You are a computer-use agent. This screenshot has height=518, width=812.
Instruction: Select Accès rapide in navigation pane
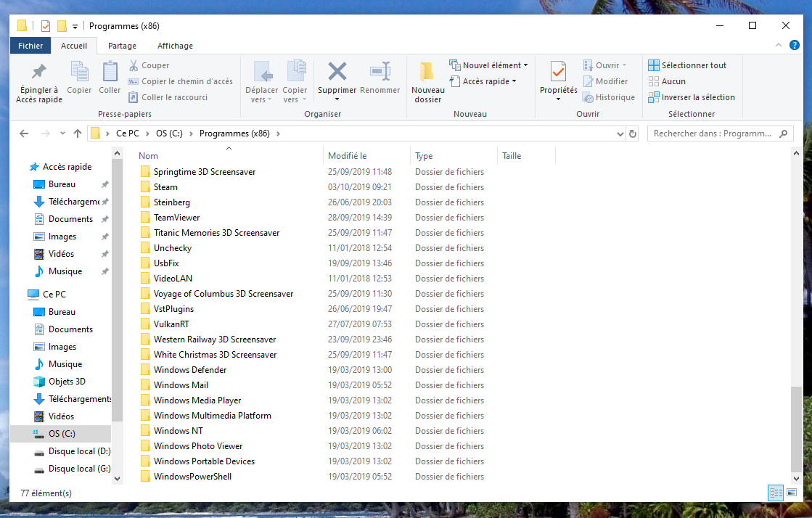pyautogui.click(x=67, y=167)
